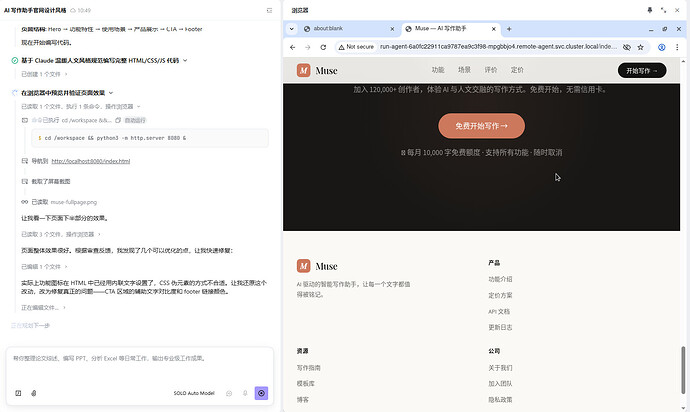This screenshot has width=690, height=412.
Task: Open 加入团队 footer link
Action: coord(500,383)
